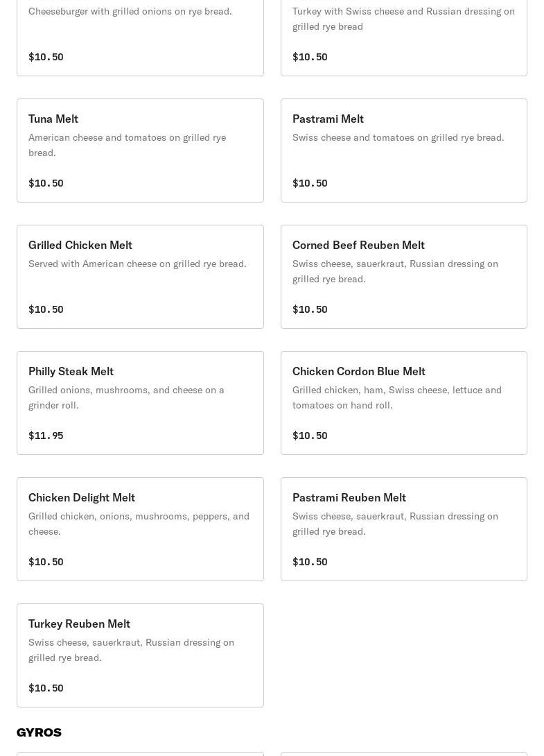
Task: Click the Tuna Melt title text
Action: pos(53,119)
